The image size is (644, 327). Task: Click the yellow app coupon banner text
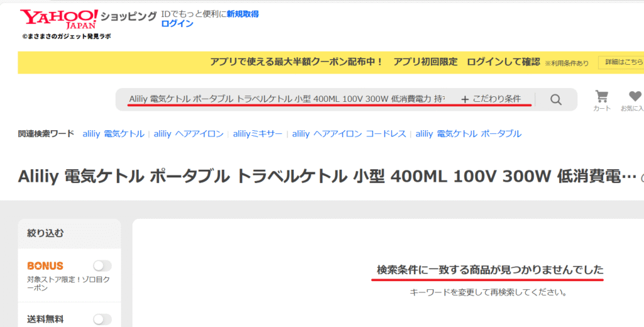[x=375, y=62]
